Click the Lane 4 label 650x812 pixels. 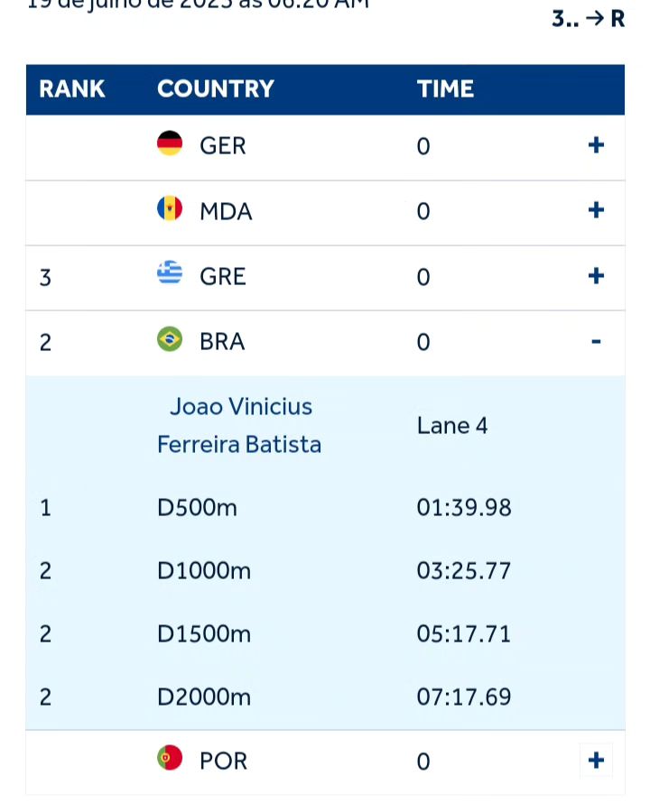tap(452, 426)
